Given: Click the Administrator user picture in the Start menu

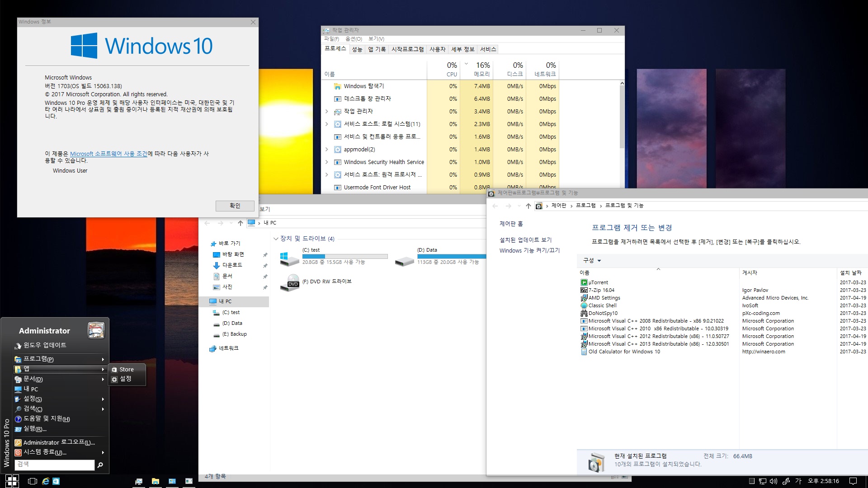Looking at the screenshot, I should pyautogui.click(x=96, y=330).
